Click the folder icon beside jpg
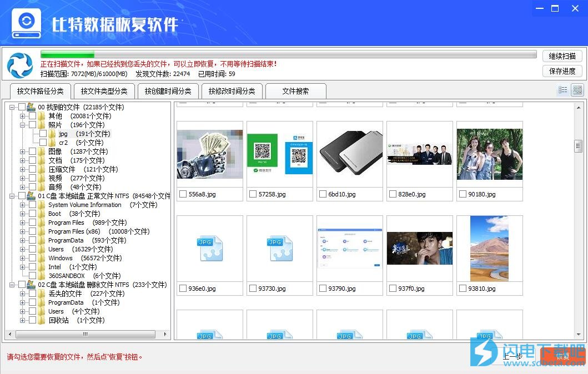 coord(52,134)
